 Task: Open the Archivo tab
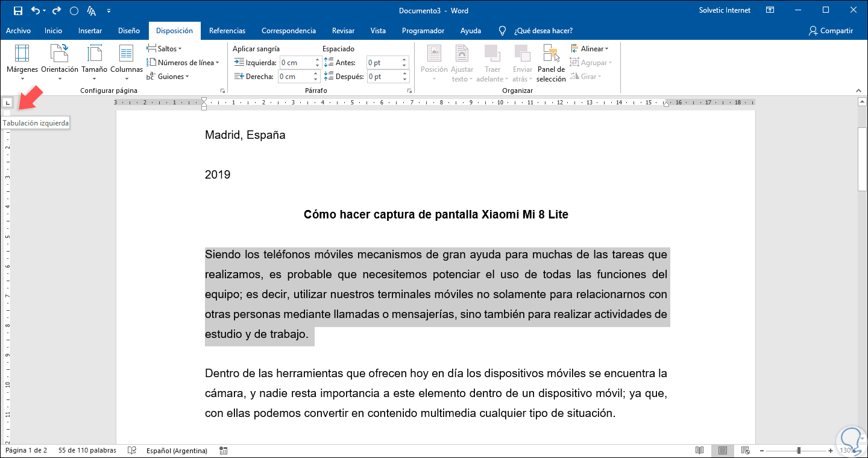pos(18,31)
